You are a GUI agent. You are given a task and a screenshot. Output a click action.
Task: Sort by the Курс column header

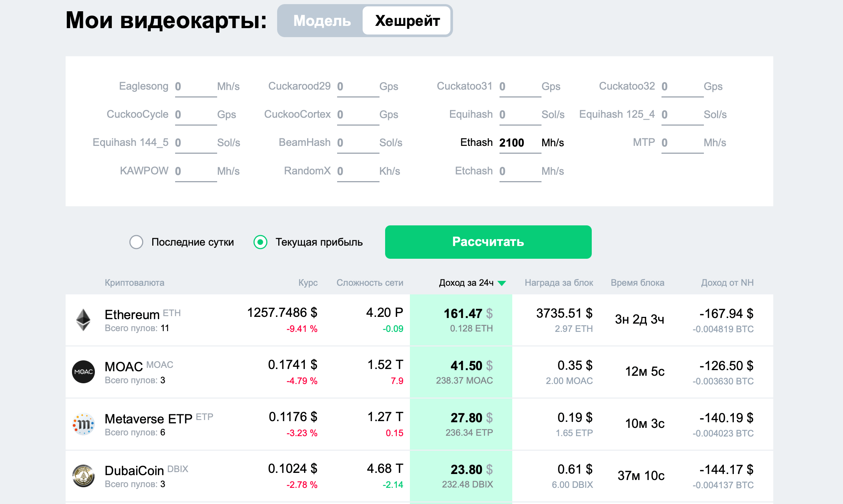pyautogui.click(x=308, y=283)
